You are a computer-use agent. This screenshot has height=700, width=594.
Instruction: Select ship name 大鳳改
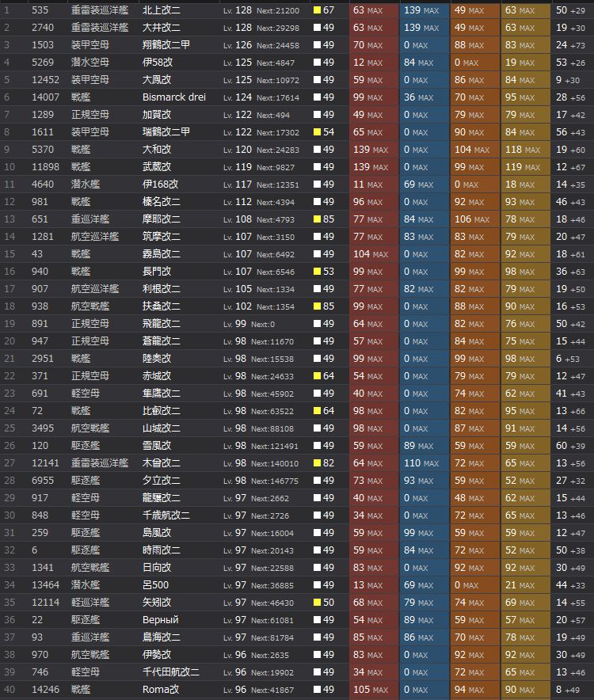point(157,80)
